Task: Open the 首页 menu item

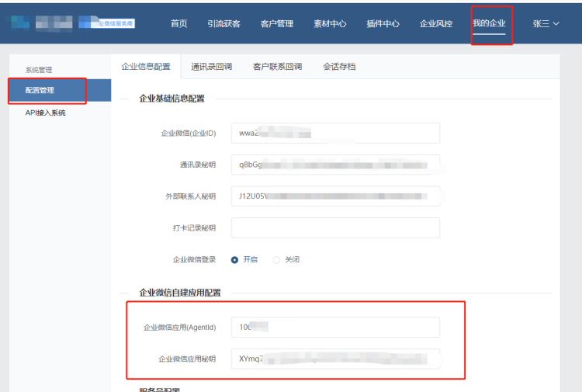Action: (x=179, y=23)
